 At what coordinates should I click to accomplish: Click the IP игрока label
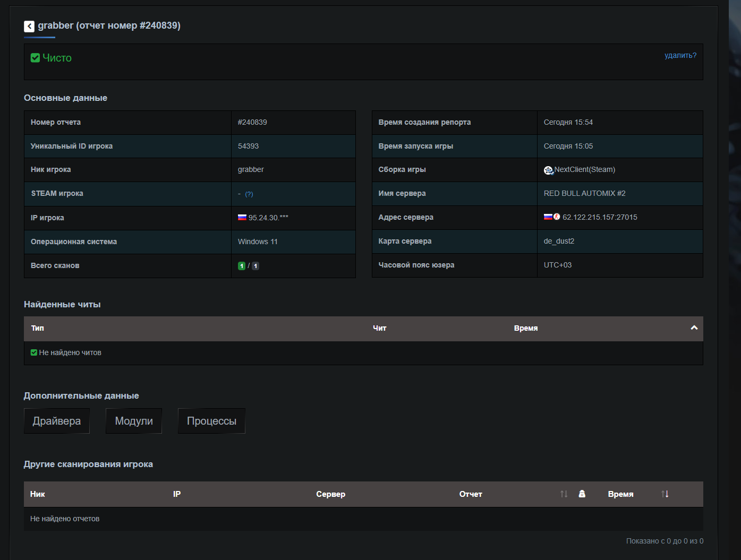(47, 218)
